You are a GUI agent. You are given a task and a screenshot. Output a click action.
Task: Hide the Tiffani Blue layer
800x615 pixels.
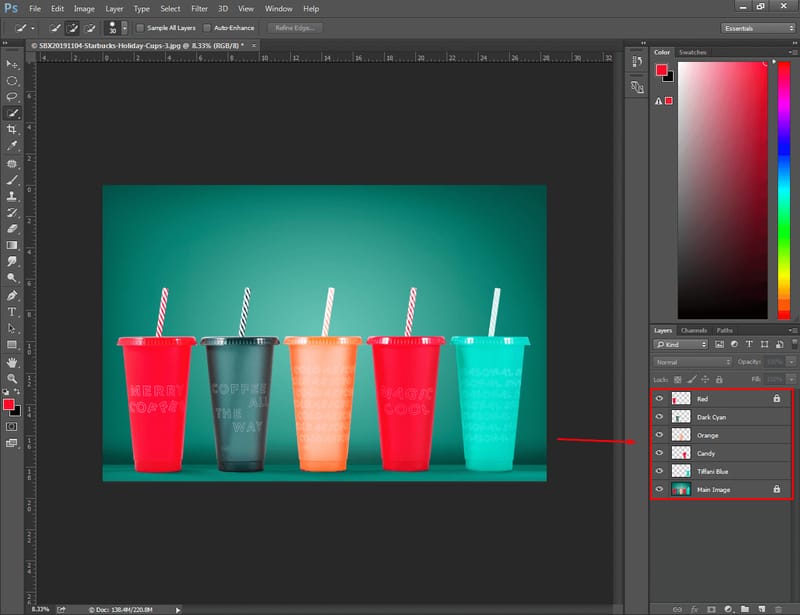tap(659, 471)
